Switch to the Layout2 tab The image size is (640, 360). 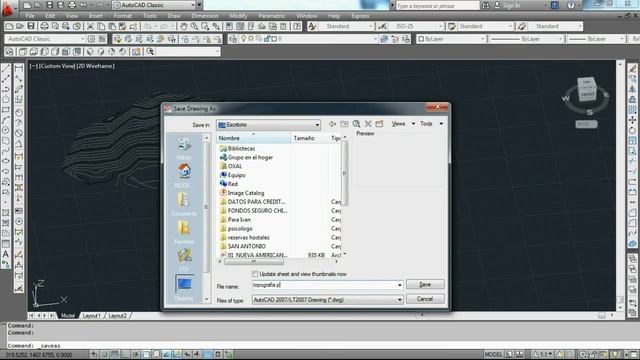tap(118, 316)
